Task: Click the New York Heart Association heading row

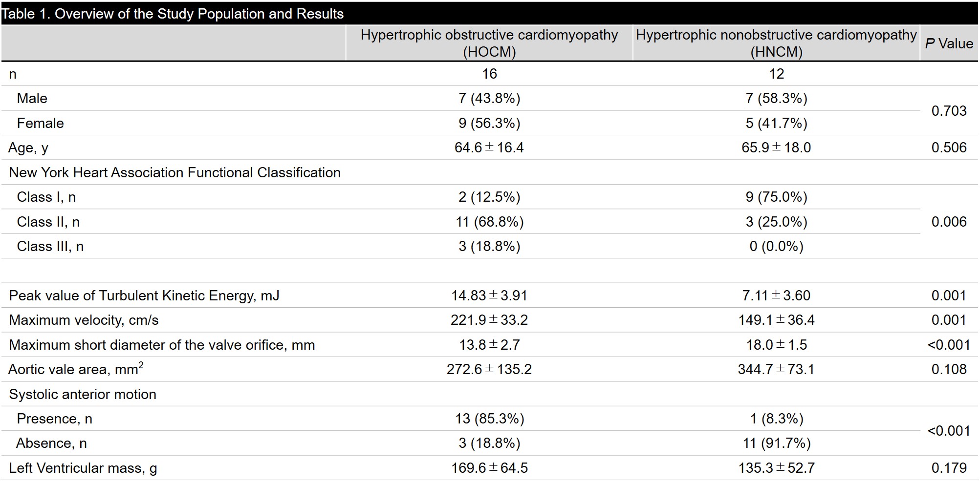Action: coord(174,172)
